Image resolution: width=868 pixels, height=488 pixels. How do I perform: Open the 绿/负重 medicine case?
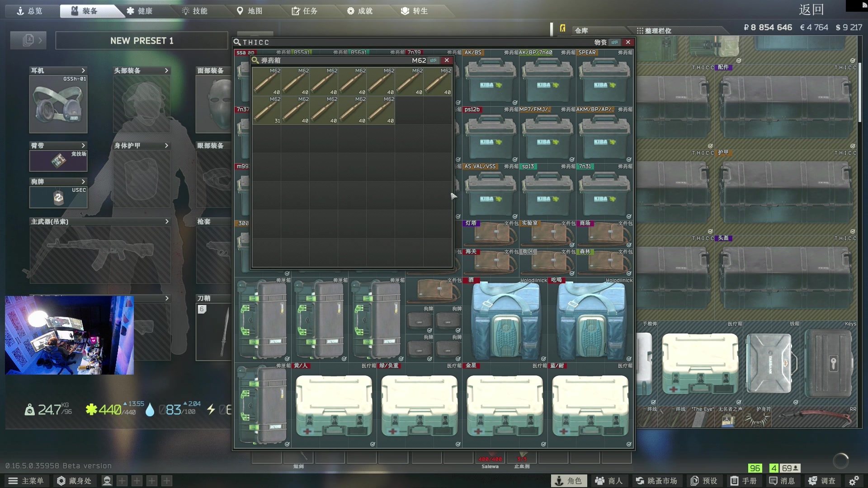tap(420, 406)
